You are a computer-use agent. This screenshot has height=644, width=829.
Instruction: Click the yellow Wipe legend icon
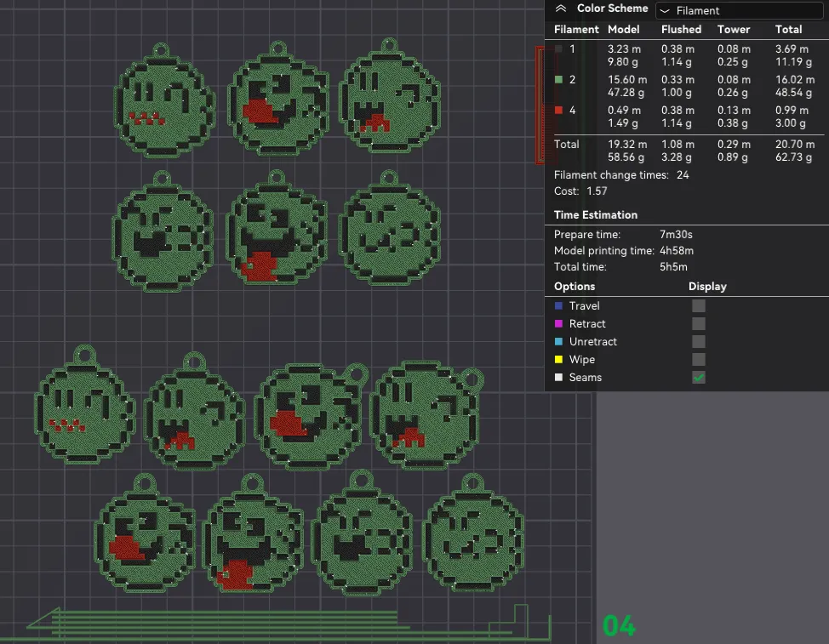pos(560,359)
